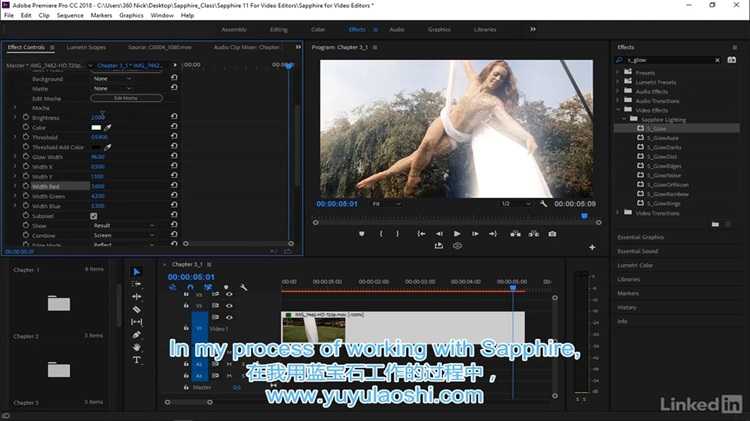Open the Background dropdown
The image size is (750, 421).
coord(112,78)
